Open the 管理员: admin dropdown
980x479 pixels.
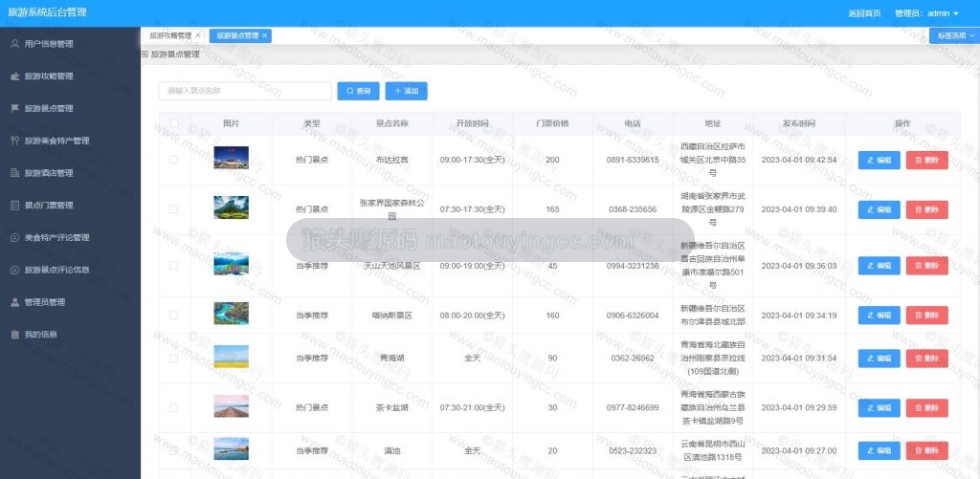926,13
